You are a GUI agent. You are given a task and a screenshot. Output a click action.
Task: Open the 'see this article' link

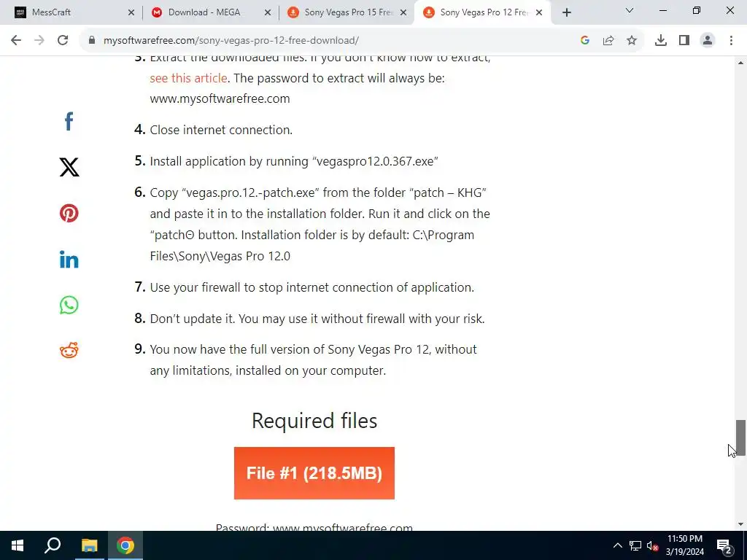pyautogui.click(x=188, y=78)
